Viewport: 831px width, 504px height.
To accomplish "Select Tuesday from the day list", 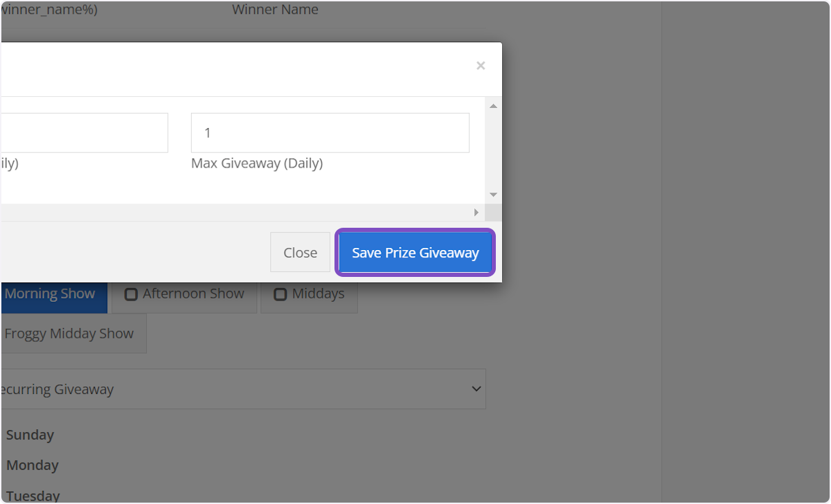I will click(x=32, y=494).
